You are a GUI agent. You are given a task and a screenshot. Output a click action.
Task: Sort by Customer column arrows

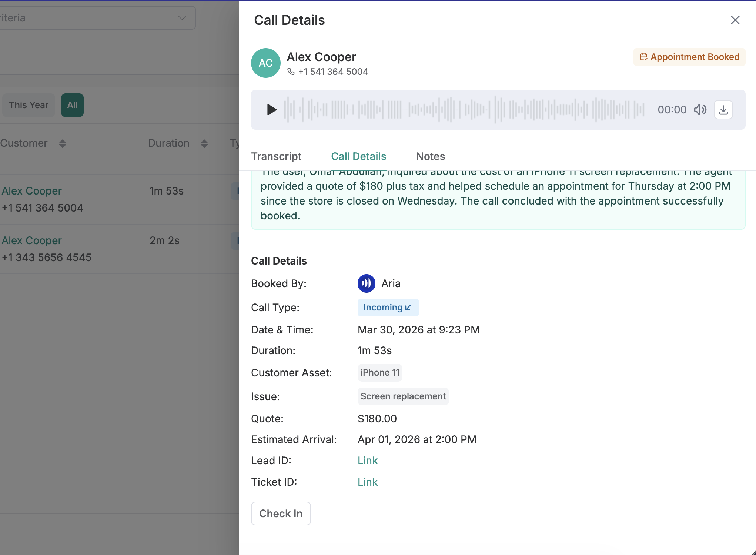point(63,143)
